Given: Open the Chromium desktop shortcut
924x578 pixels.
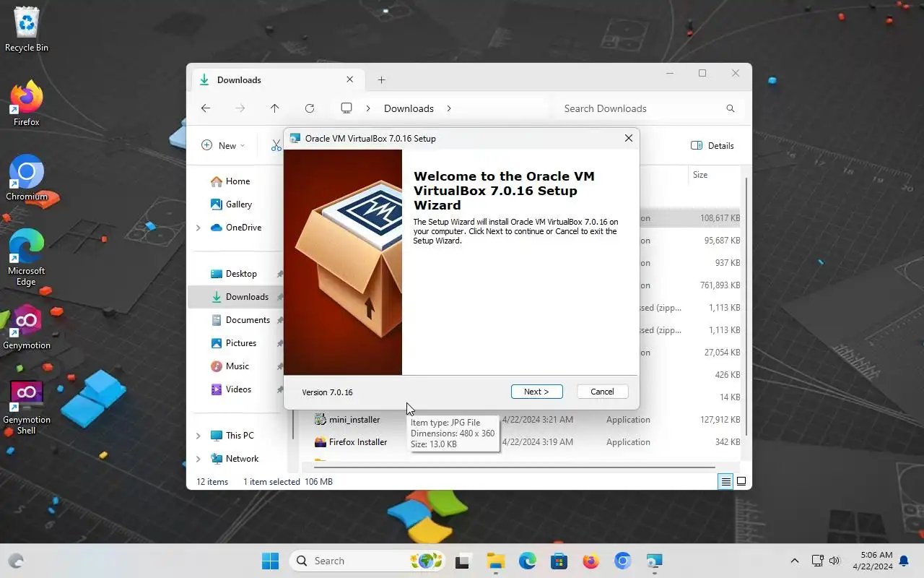Looking at the screenshot, I should [x=27, y=178].
